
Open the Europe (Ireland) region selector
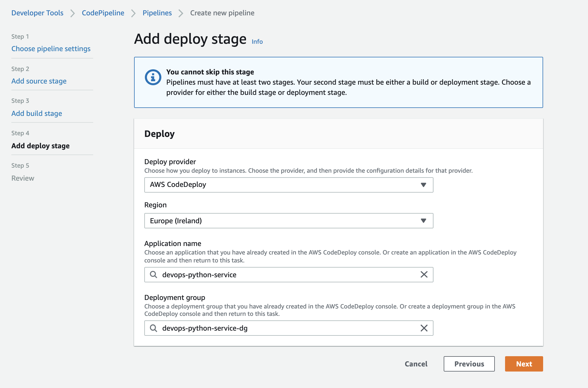click(284, 221)
